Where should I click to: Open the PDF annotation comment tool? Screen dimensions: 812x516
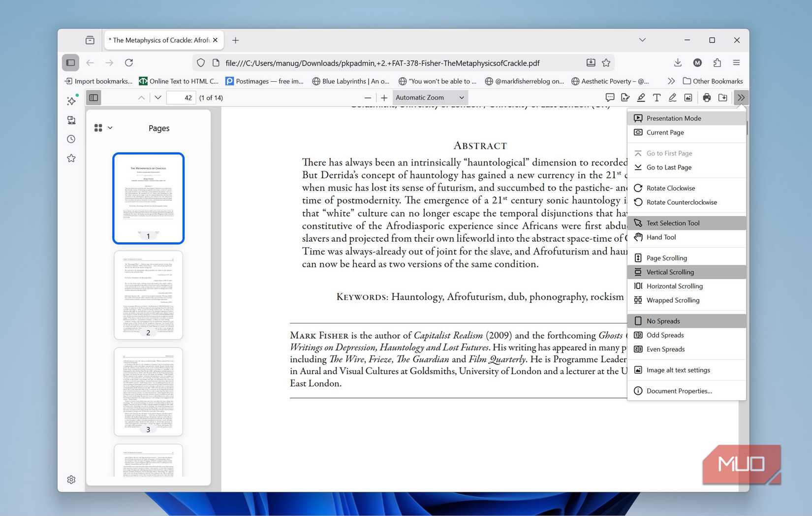click(609, 97)
